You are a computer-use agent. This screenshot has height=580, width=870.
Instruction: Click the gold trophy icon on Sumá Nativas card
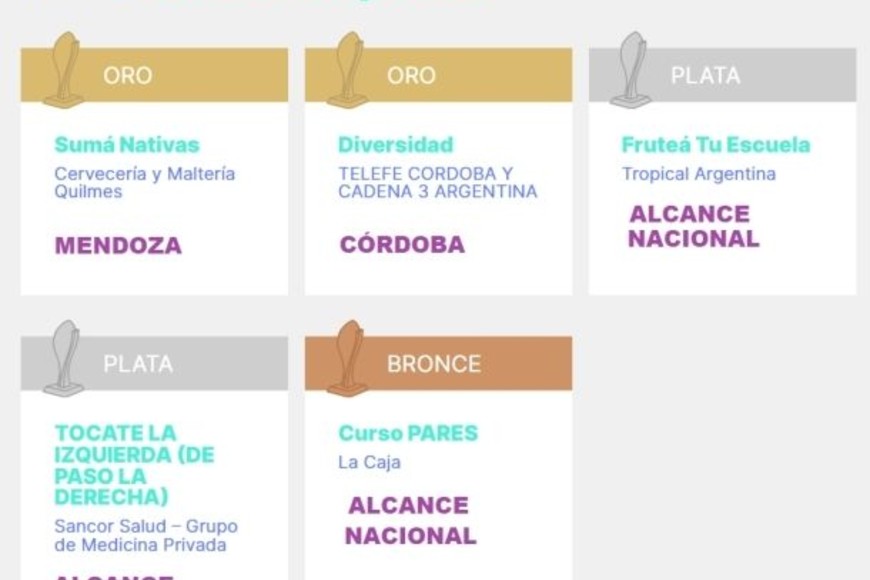coord(63,70)
